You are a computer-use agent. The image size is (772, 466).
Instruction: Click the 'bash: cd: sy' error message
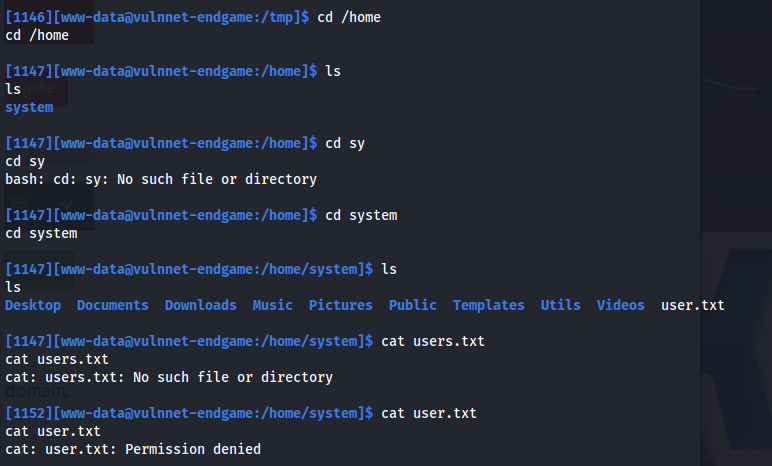tap(161, 179)
